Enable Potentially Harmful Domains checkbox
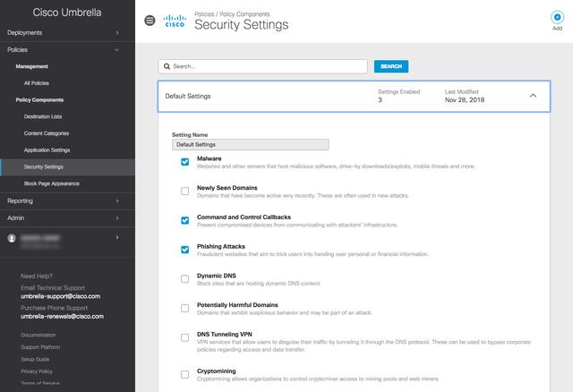Viewport: 573px width, 392px height. (185, 308)
